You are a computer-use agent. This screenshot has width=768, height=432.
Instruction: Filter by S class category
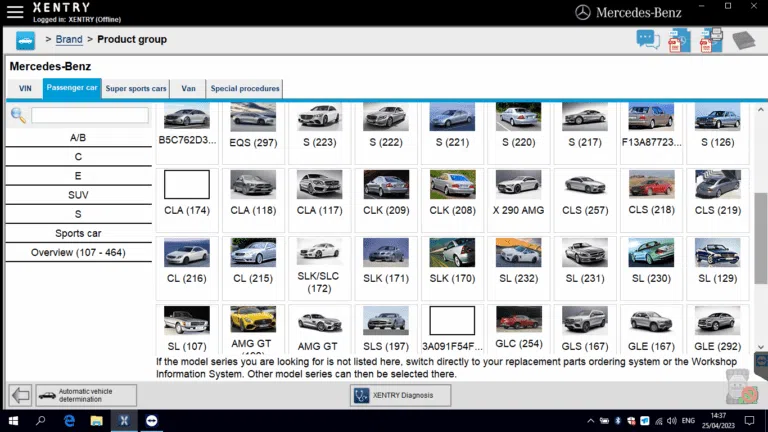(78, 214)
